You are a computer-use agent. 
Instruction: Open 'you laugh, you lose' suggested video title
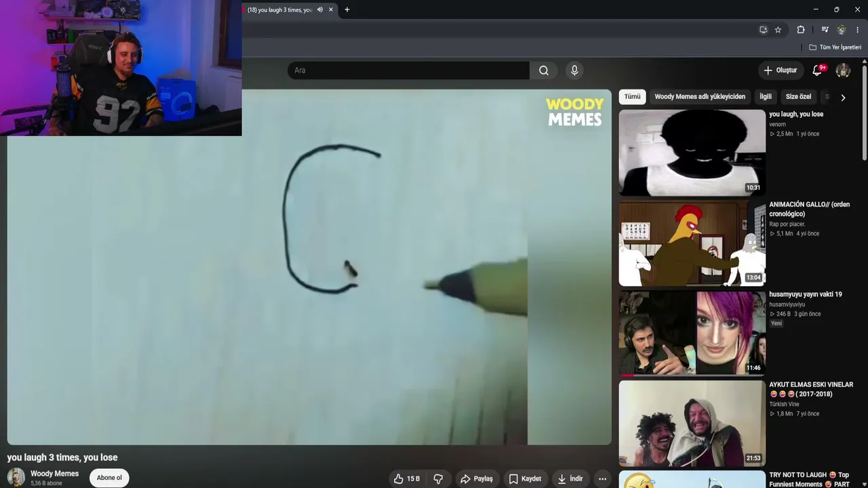coord(796,115)
